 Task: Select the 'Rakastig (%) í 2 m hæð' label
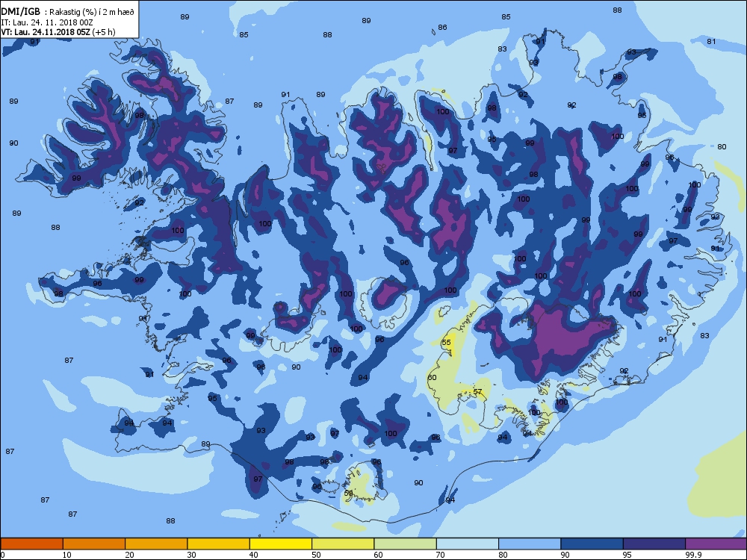pyautogui.click(x=92, y=13)
